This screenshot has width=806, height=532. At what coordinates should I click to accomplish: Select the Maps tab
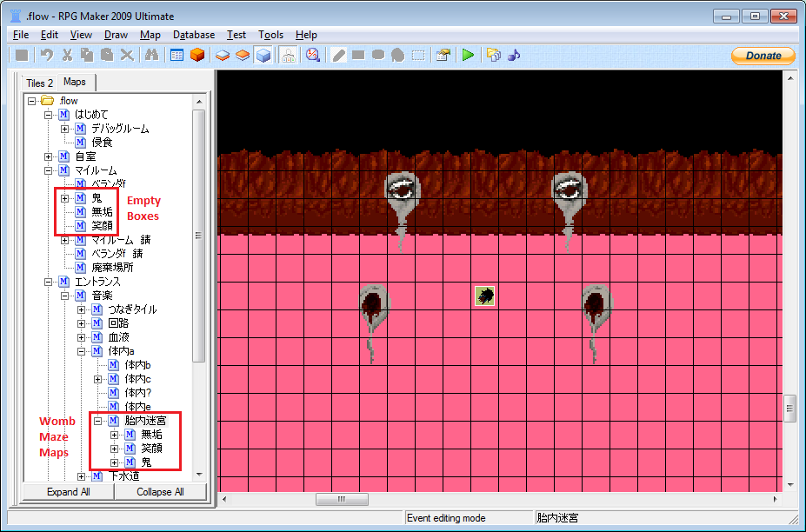75,82
